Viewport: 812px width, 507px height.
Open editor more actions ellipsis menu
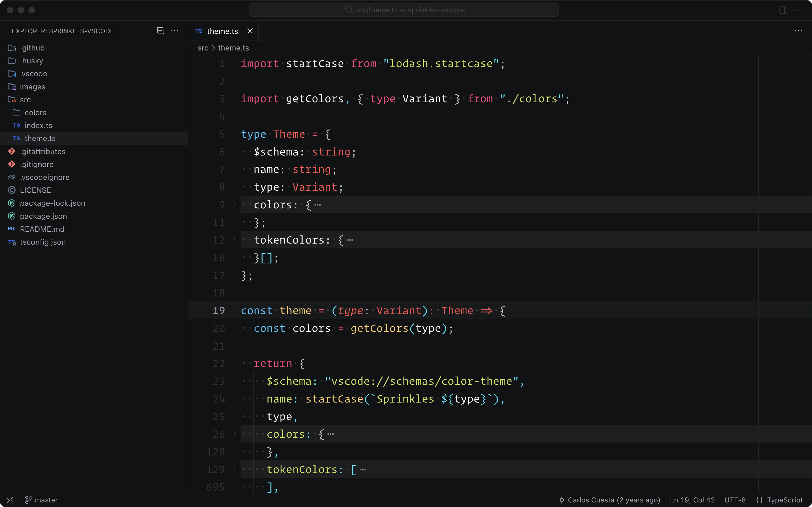[798, 31]
